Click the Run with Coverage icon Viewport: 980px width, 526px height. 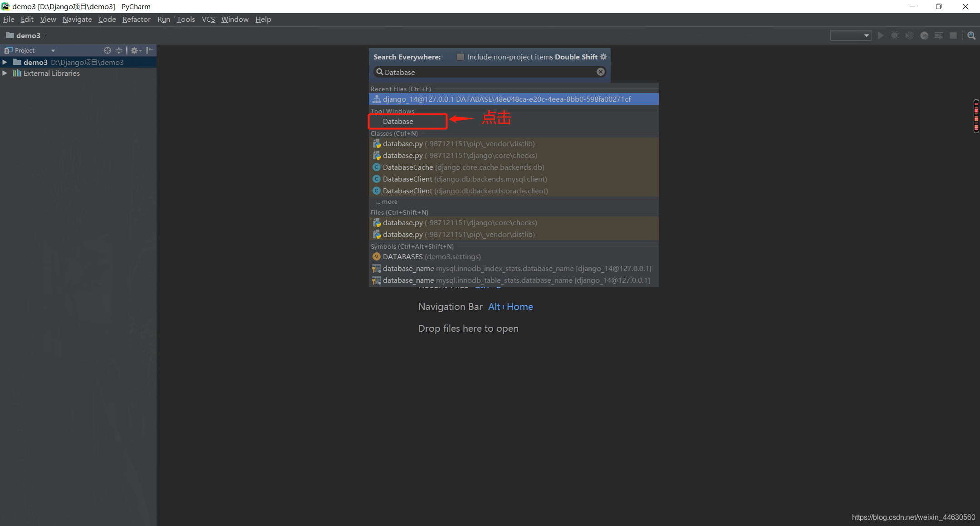[x=909, y=35]
